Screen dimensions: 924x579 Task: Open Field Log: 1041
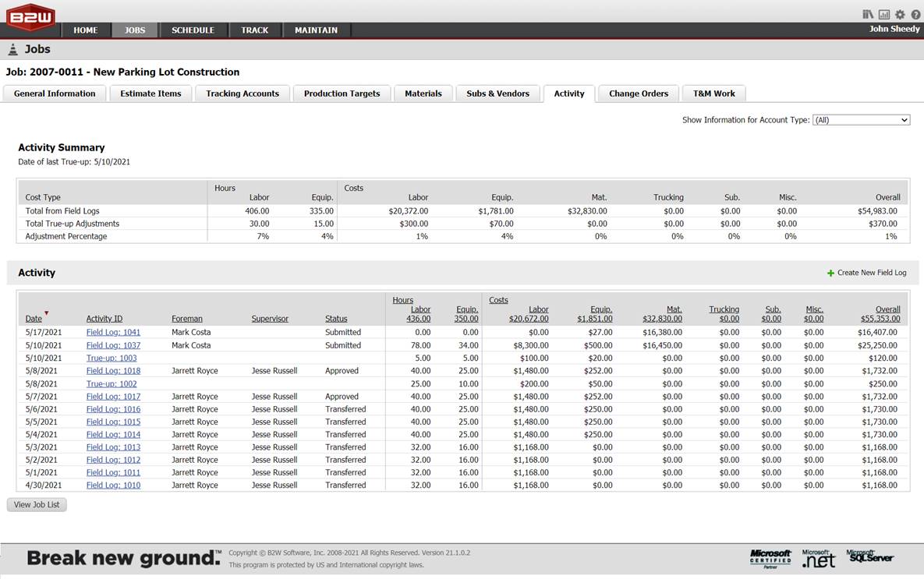113,332
